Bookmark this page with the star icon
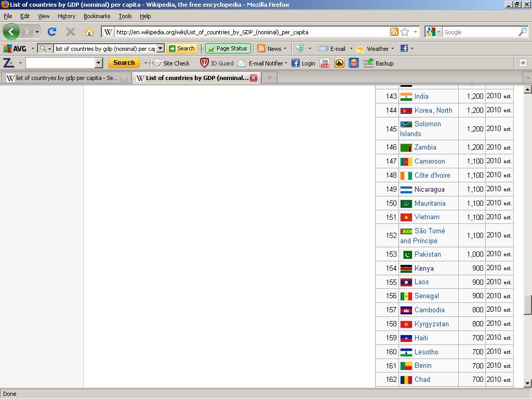This screenshot has width=532, height=399. pyautogui.click(x=405, y=32)
